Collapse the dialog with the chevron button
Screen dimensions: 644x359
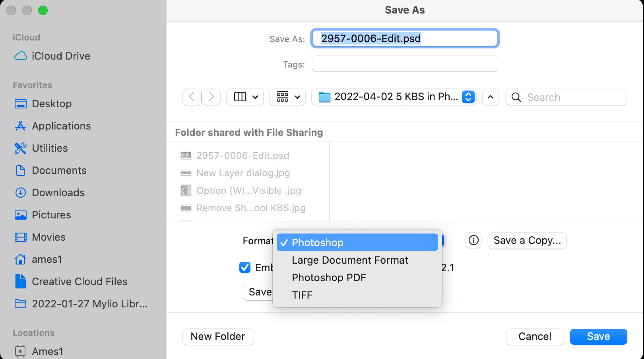pos(491,97)
